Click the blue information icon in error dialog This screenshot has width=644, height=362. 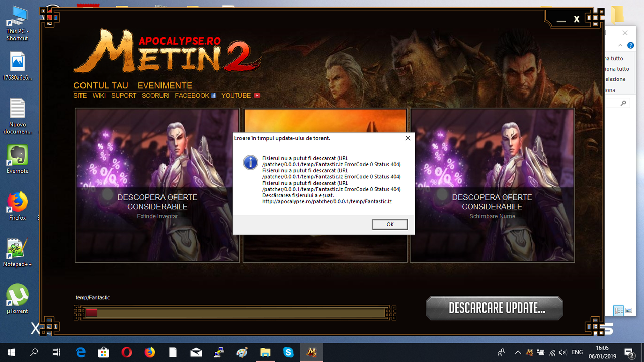click(x=250, y=162)
